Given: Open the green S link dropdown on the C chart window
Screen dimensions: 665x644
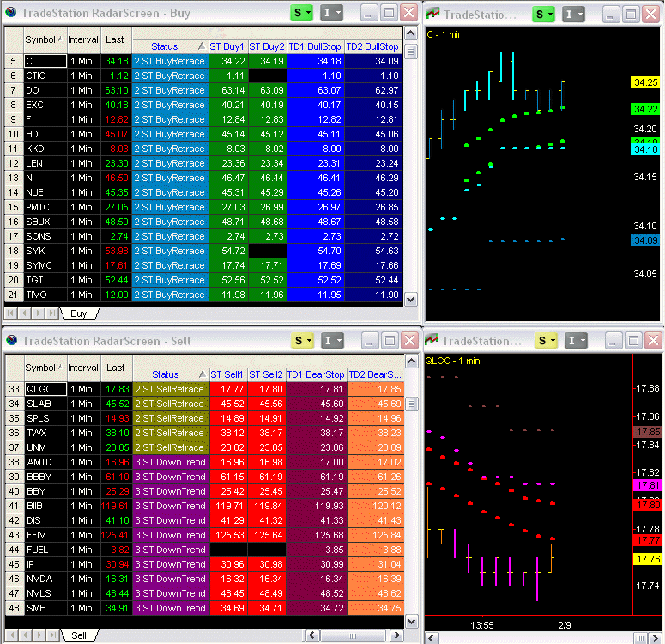Looking at the screenshot, I should [544, 15].
